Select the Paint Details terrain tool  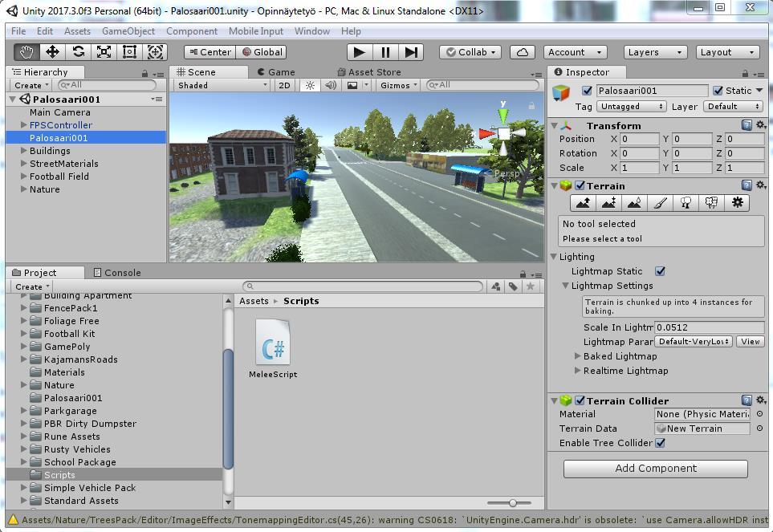click(x=711, y=202)
